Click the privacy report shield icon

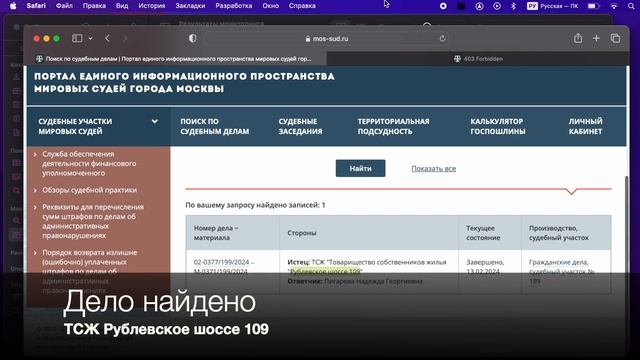[193, 38]
